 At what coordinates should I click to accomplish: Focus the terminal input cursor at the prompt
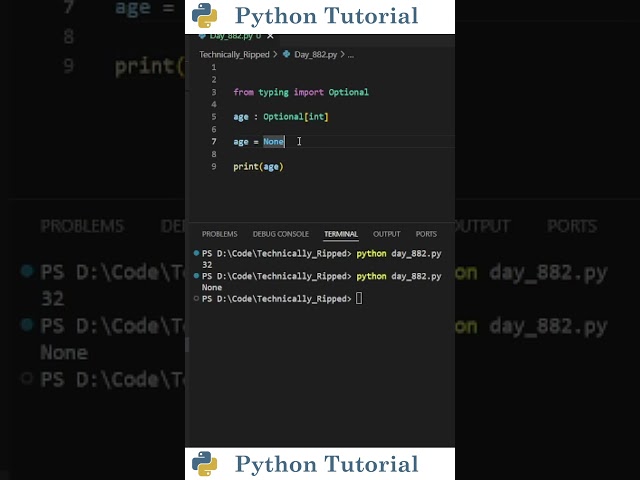pos(359,298)
